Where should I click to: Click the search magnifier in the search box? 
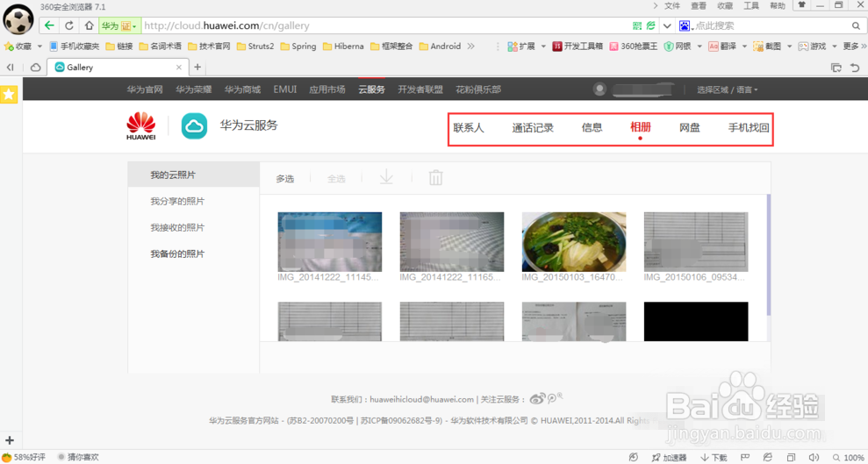click(856, 25)
